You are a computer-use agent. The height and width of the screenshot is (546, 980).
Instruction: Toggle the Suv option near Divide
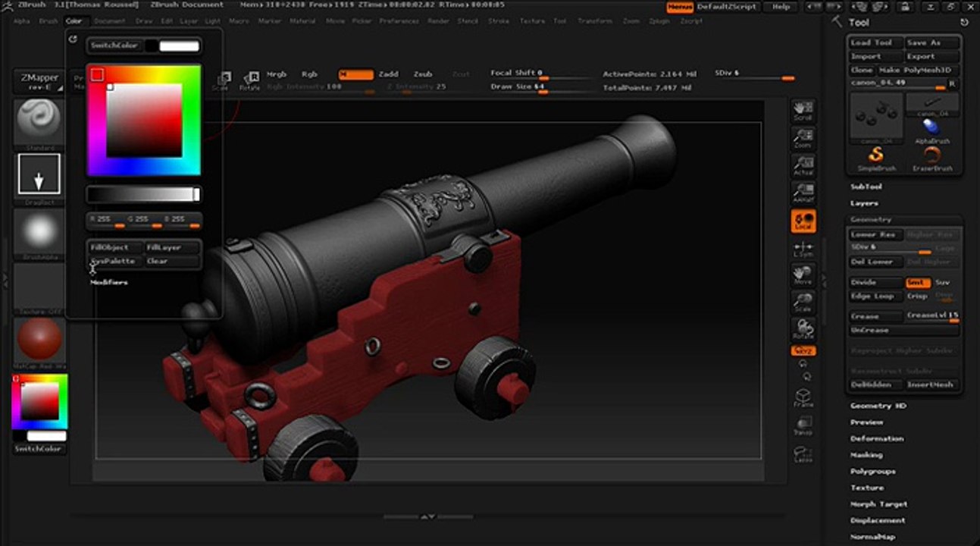tap(942, 282)
